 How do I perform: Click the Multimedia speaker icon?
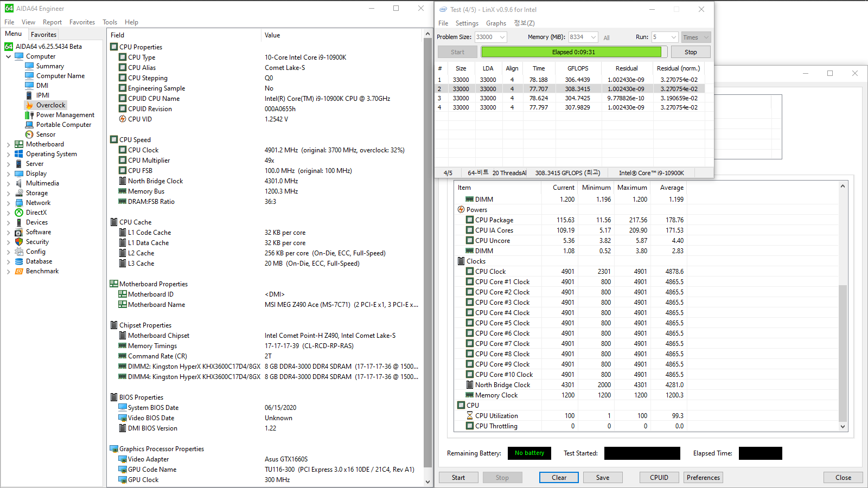tap(19, 183)
